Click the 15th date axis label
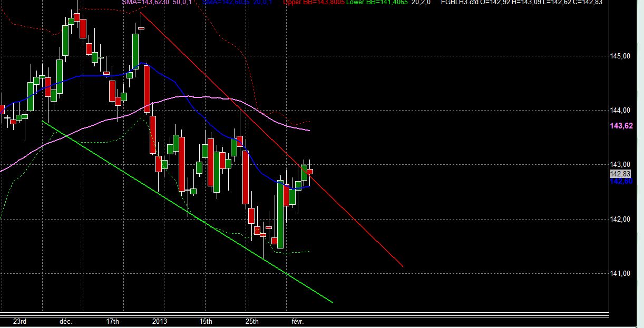Screen dimensions: 644x328 click(x=206, y=321)
